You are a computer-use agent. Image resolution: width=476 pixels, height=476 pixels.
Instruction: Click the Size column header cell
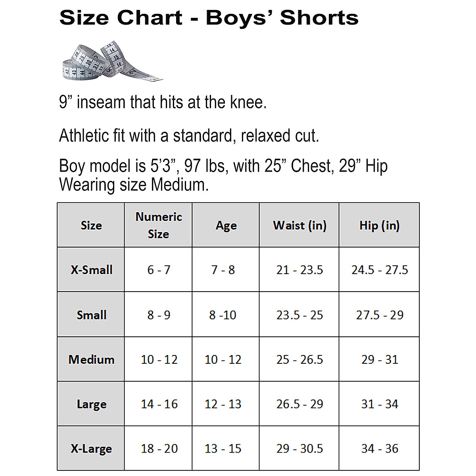click(x=91, y=225)
